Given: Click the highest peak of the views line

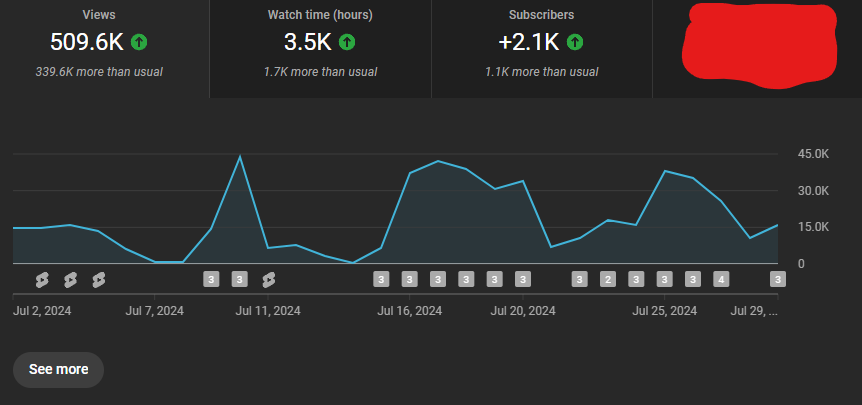Looking at the screenshot, I should point(240,157).
